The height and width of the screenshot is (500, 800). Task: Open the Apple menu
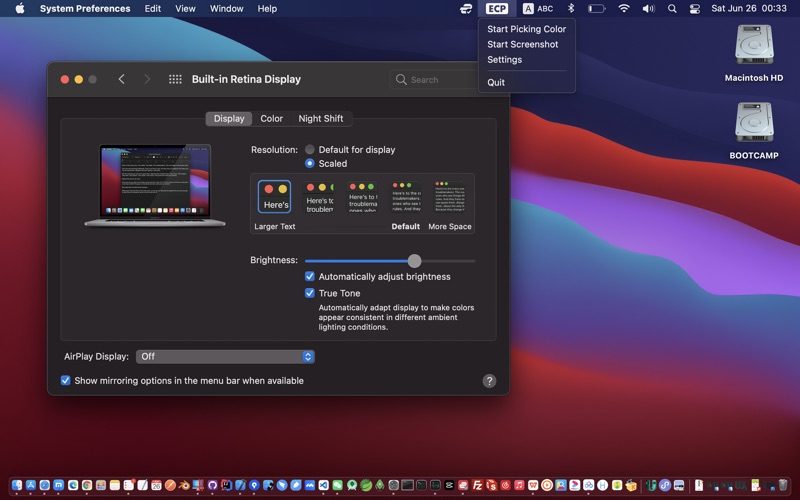point(19,8)
